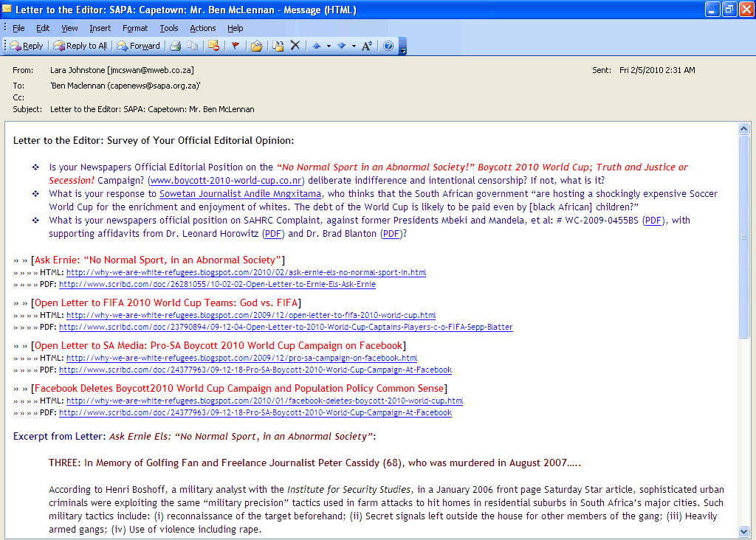Click Reply to All
This screenshot has height=540, width=756.
[80, 46]
